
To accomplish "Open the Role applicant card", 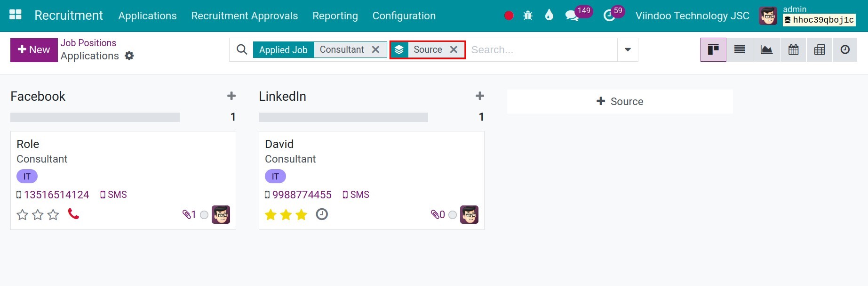I will click(123, 180).
